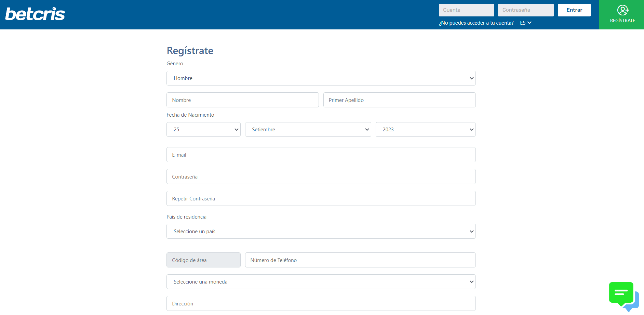Focus the Repetir Contraseña field
Viewport: 644px width, 315px height.
[321, 199]
